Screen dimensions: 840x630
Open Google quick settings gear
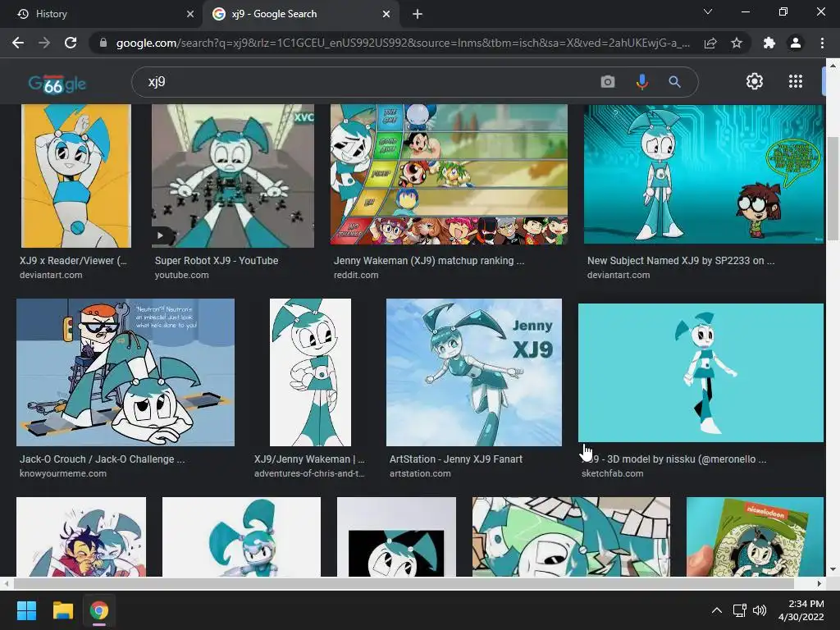[x=755, y=81]
